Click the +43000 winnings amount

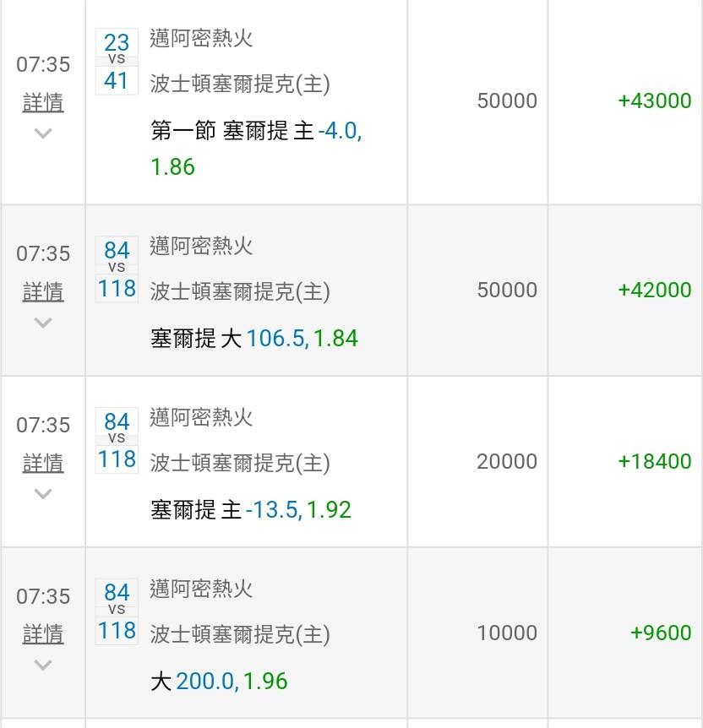tap(655, 101)
